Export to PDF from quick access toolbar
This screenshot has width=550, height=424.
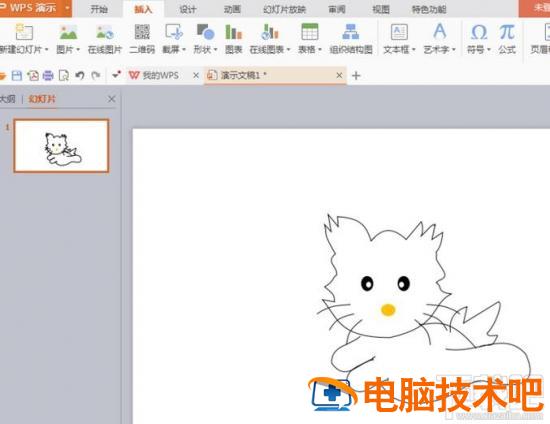tap(33, 75)
